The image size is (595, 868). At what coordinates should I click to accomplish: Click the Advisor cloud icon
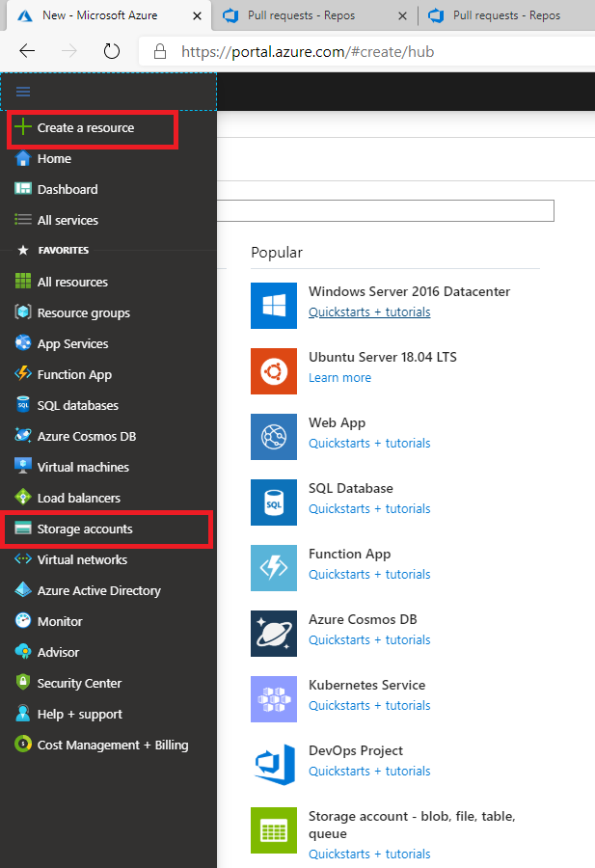(x=23, y=652)
